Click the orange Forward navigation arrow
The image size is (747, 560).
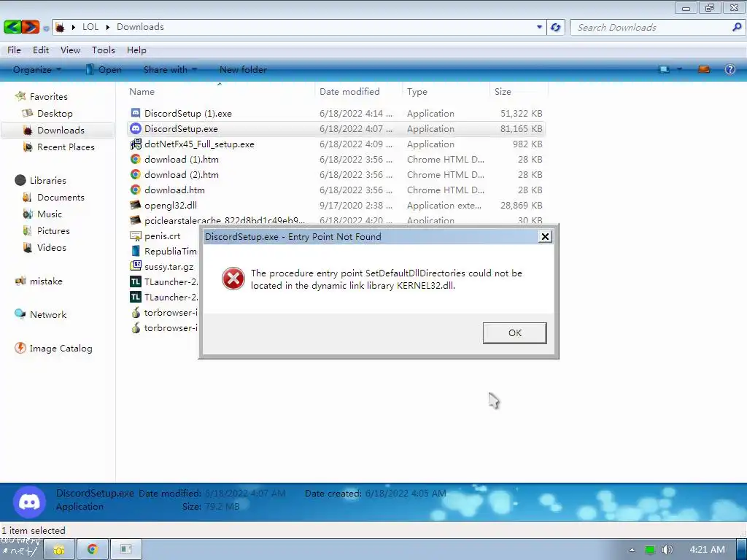pos(31,27)
